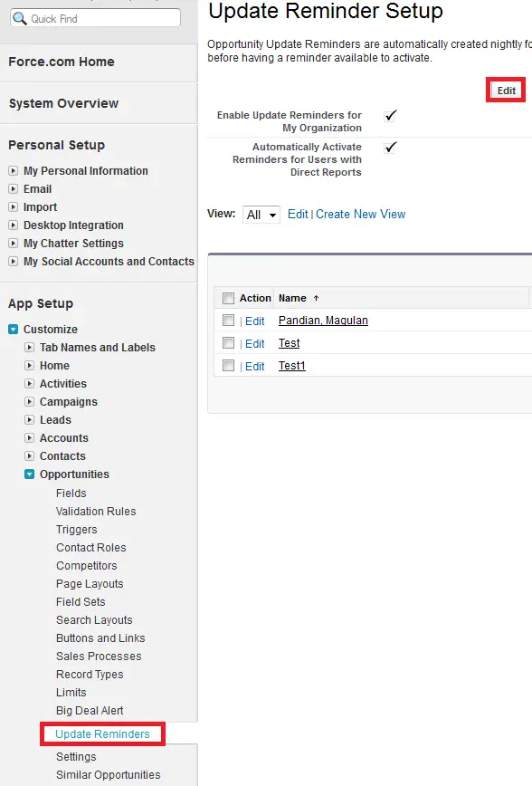
Task: Select Validation Rules in the Opportunities menu
Action: click(x=96, y=512)
